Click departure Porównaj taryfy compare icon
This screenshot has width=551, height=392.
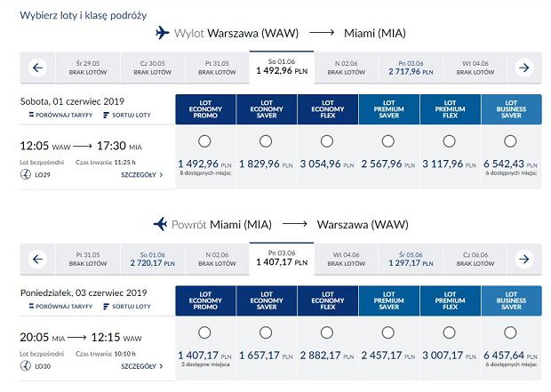click(31, 115)
